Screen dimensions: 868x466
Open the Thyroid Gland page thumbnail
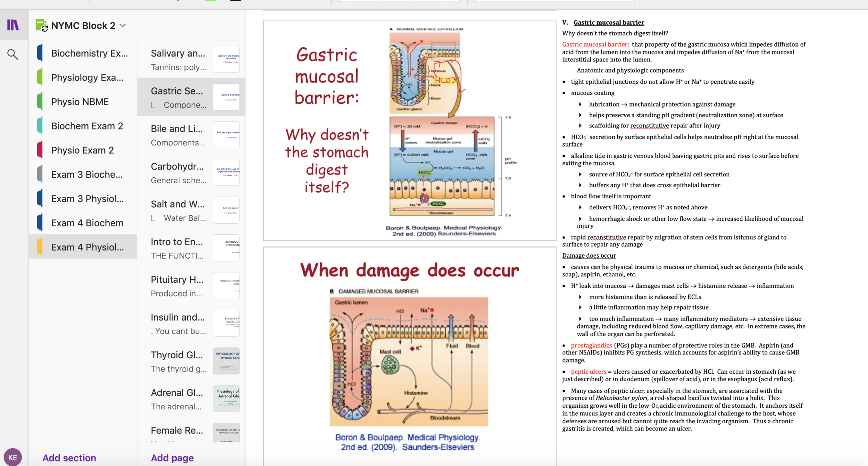tap(226, 361)
